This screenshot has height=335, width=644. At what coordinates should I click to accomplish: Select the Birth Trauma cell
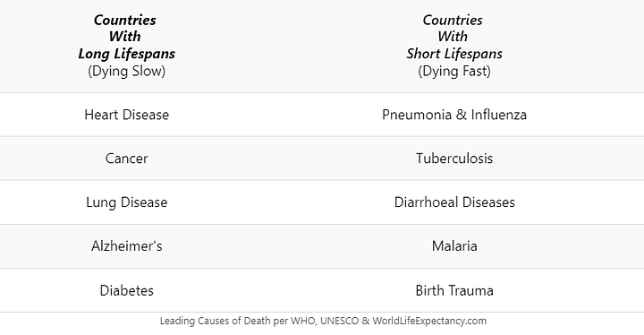point(454,290)
